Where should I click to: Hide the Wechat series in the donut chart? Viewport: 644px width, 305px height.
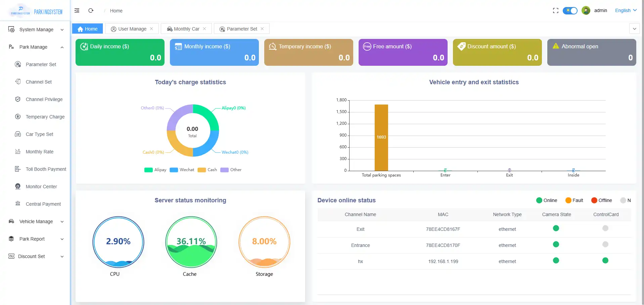tap(182, 170)
